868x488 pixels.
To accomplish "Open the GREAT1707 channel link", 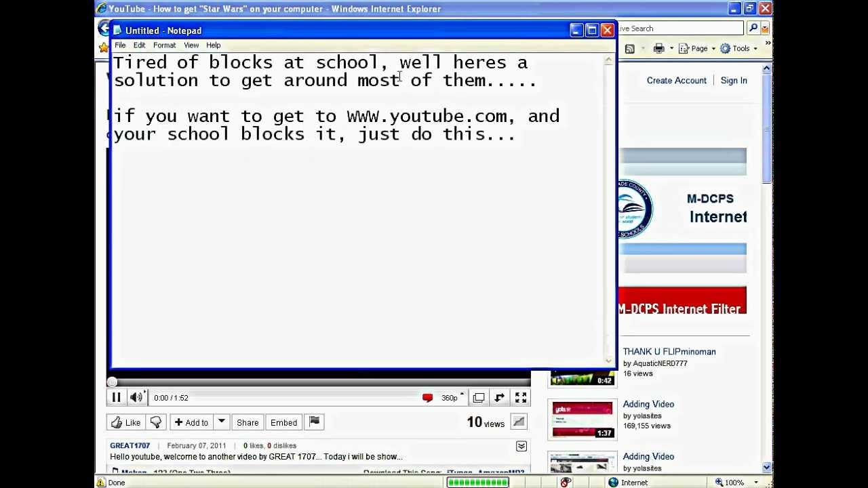I will [x=130, y=445].
